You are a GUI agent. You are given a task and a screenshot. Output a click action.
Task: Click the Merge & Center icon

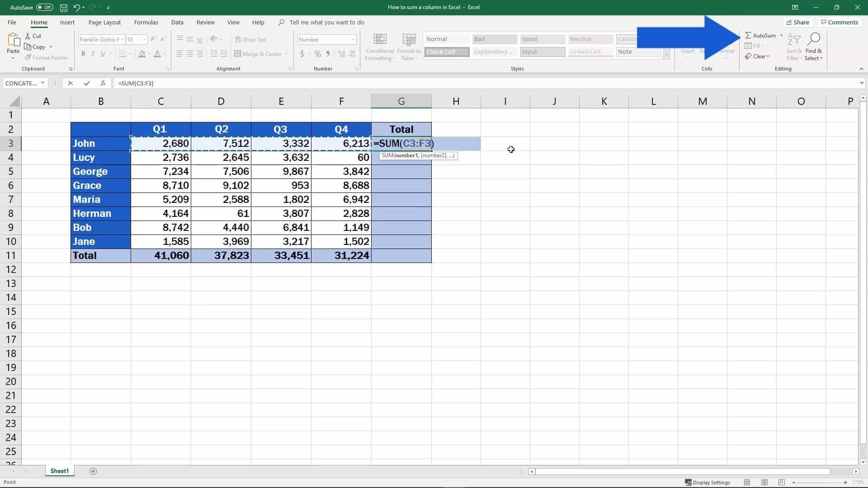238,54
